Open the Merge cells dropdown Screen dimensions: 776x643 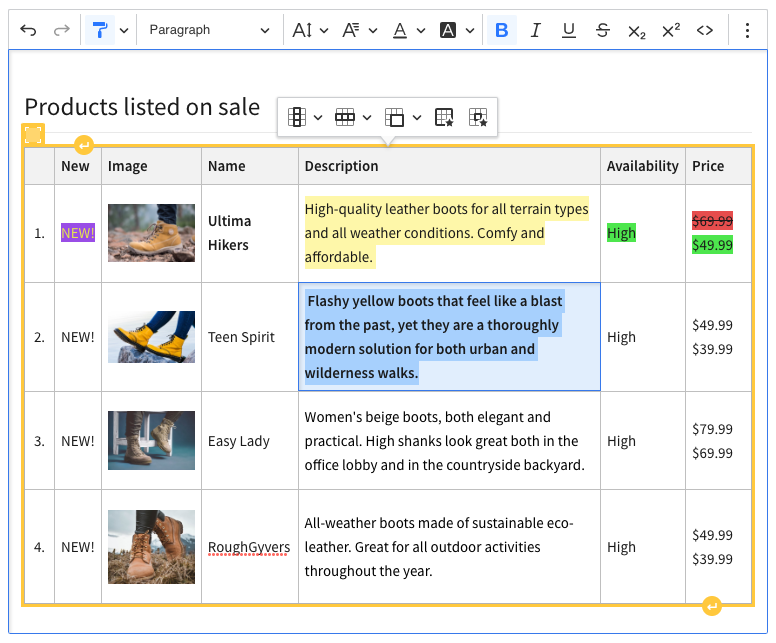(x=403, y=117)
